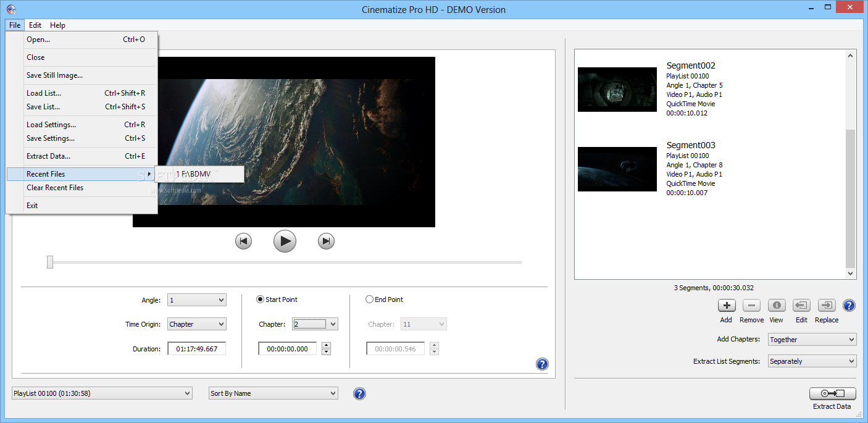Open help icon next to Sort By Name
868x423 pixels.
coord(359,393)
